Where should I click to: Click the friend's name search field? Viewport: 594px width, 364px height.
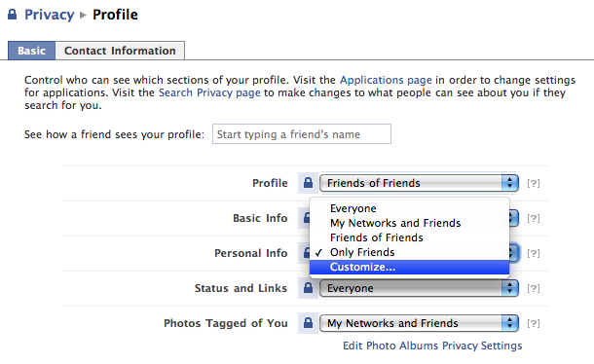click(x=302, y=134)
